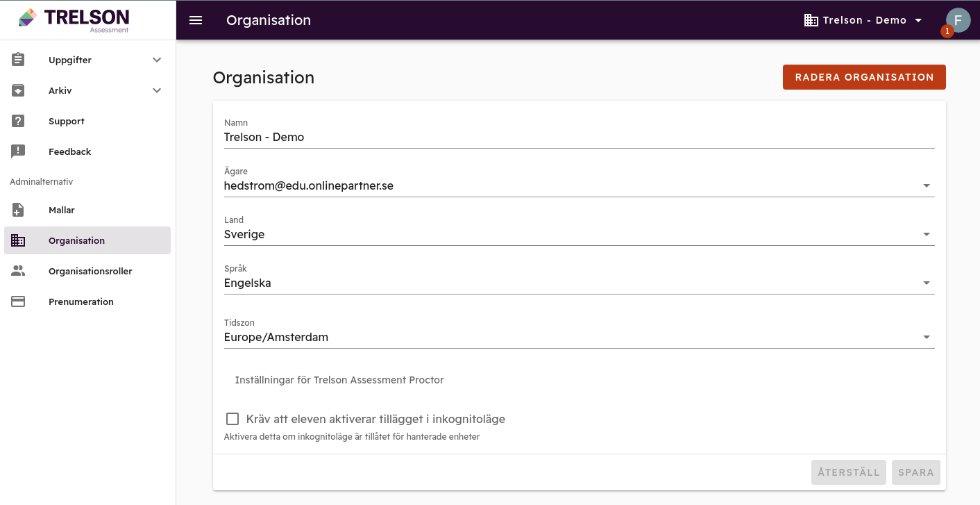Go to Support page

click(x=87, y=121)
